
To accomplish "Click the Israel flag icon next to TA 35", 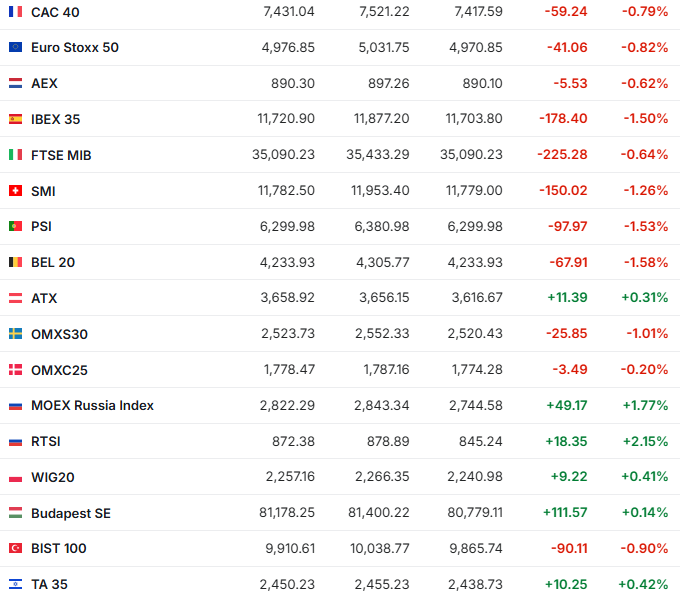I will coord(15,584).
